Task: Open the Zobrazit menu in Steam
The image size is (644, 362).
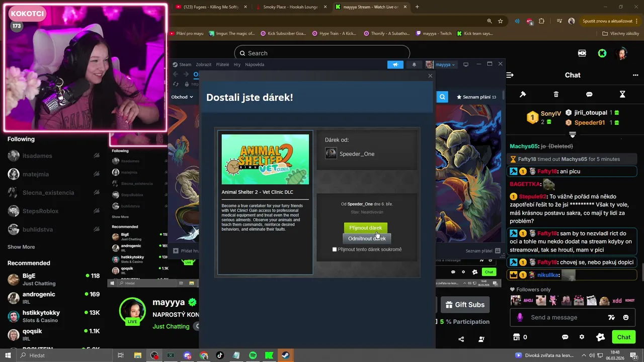Action: point(204,64)
